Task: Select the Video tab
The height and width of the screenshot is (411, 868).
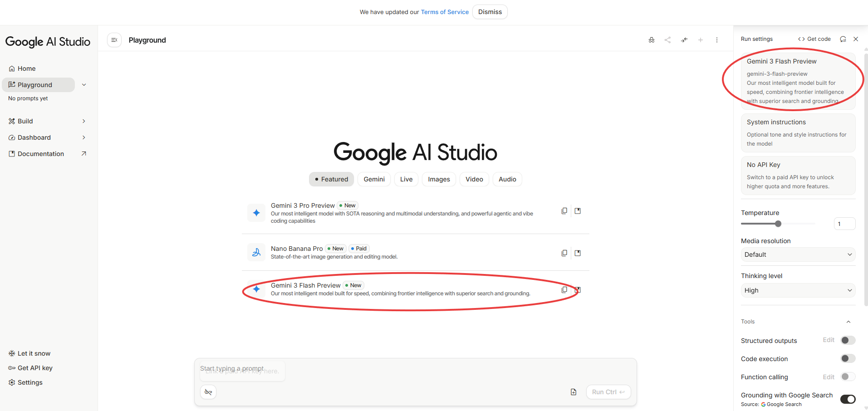Action: 475,179
